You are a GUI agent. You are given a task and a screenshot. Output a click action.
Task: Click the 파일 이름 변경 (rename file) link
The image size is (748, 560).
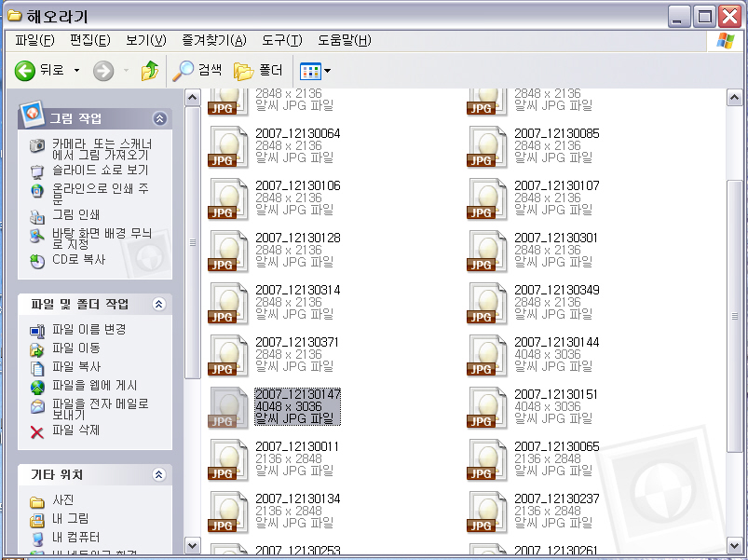(x=88, y=330)
